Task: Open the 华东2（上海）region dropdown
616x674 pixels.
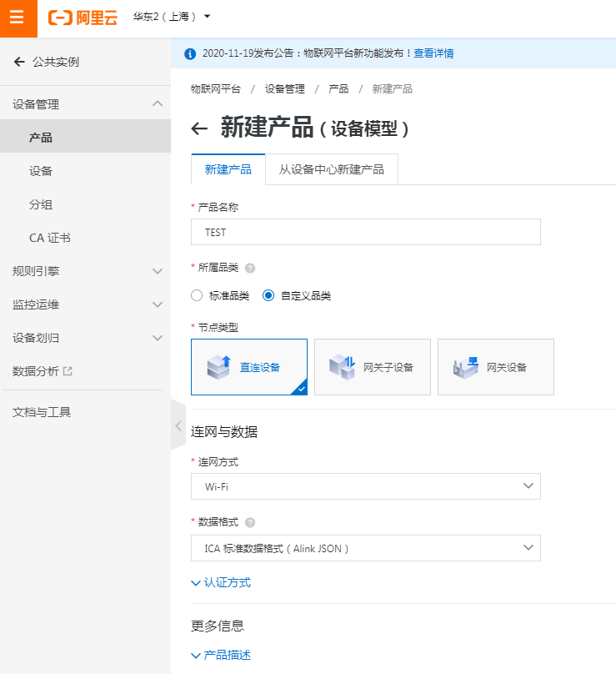Action: [172, 17]
